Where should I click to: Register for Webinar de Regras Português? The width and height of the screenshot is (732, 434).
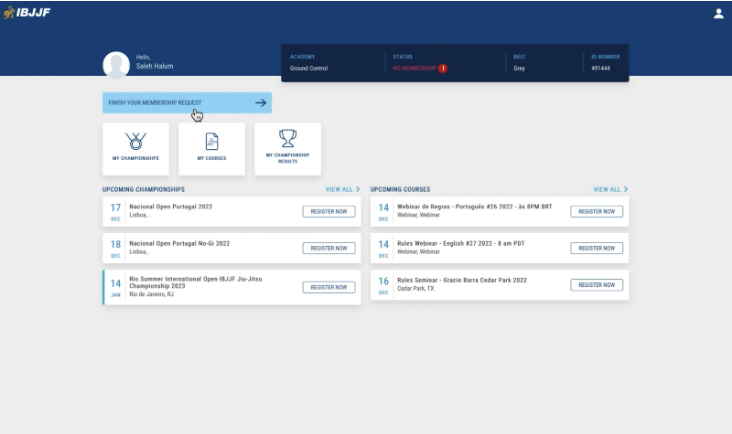pyautogui.click(x=597, y=212)
